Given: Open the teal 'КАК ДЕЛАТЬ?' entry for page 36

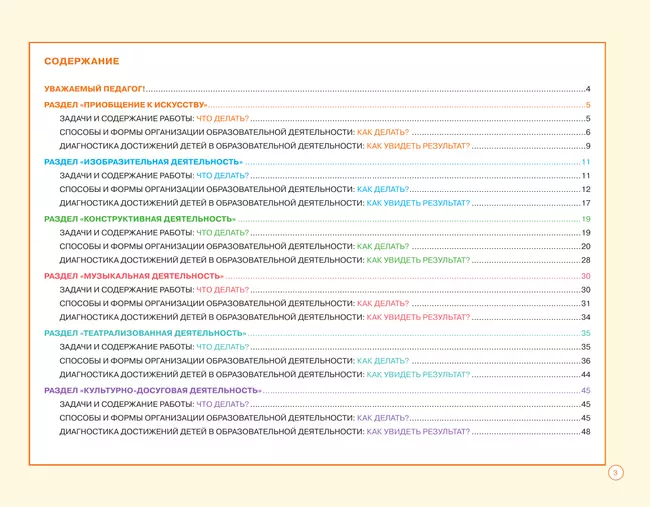Looking at the screenshot, I should [x=383, y=361].
